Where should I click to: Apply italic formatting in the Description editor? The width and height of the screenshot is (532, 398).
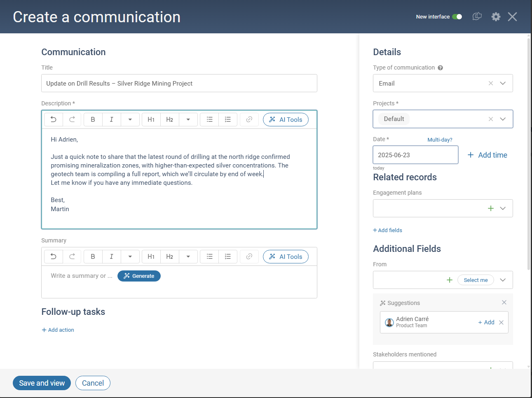(x=111, y=119)
